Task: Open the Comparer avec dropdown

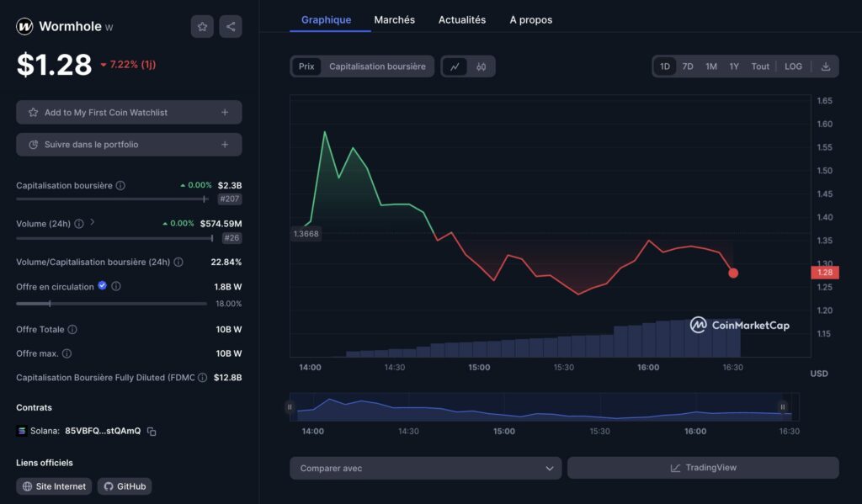Action: (x=425, y=469)
